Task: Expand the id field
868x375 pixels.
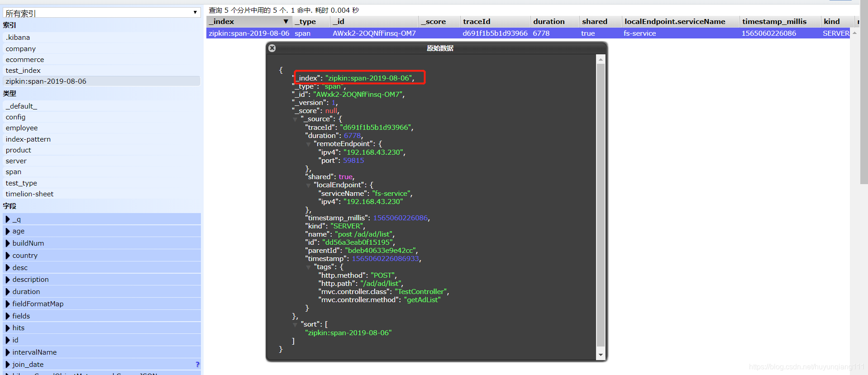Action: tap(8, 340)
